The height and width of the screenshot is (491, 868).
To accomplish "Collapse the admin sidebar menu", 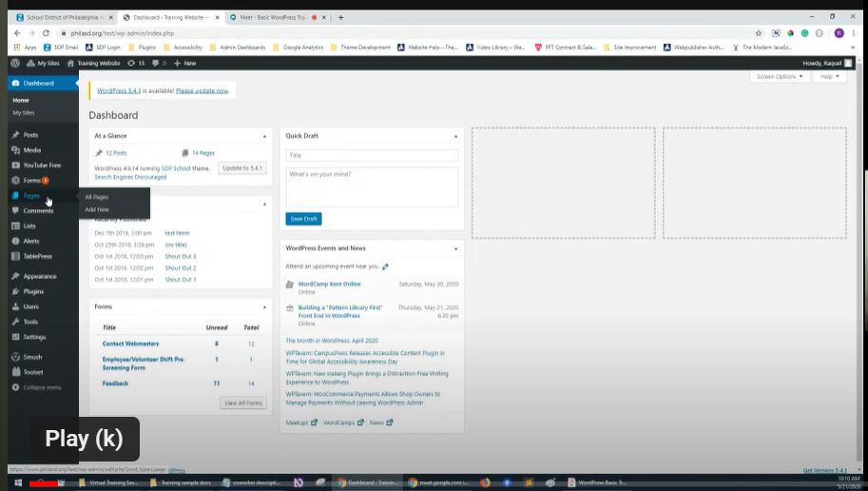I will (x=36, y=387).
